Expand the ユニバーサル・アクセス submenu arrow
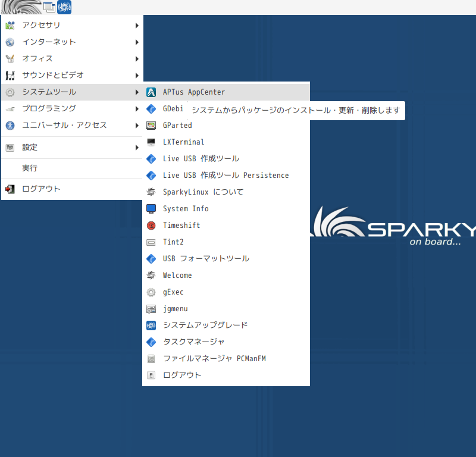The image size is (476, 457). pos(137,126)
